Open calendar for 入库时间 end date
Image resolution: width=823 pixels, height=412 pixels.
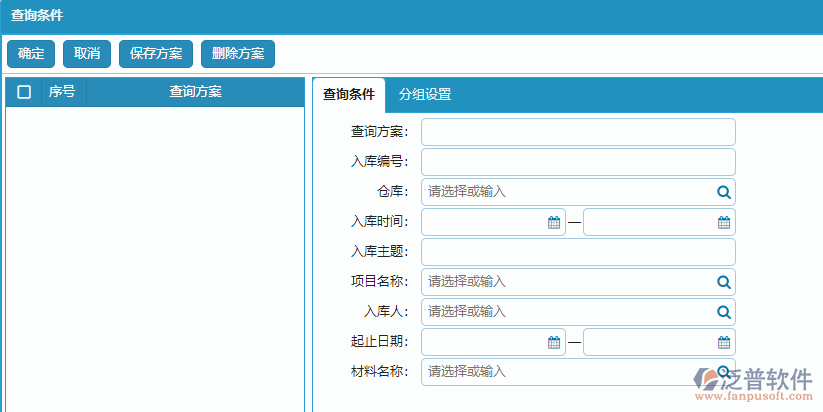(x=724, y=222)
